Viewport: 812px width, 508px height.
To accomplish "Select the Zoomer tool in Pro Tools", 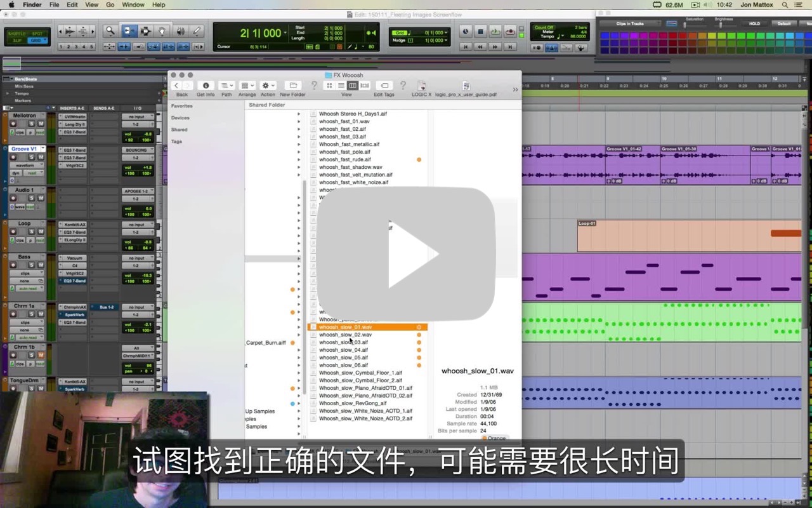I will 110,30.
